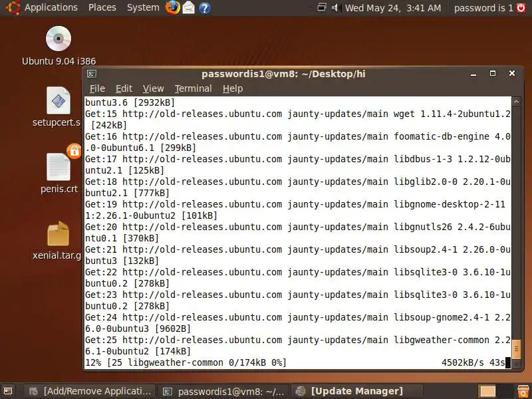Close the terminal window
Image resolution: width=532 pixels, height=399 pixels.
click(x=512, y=73)
